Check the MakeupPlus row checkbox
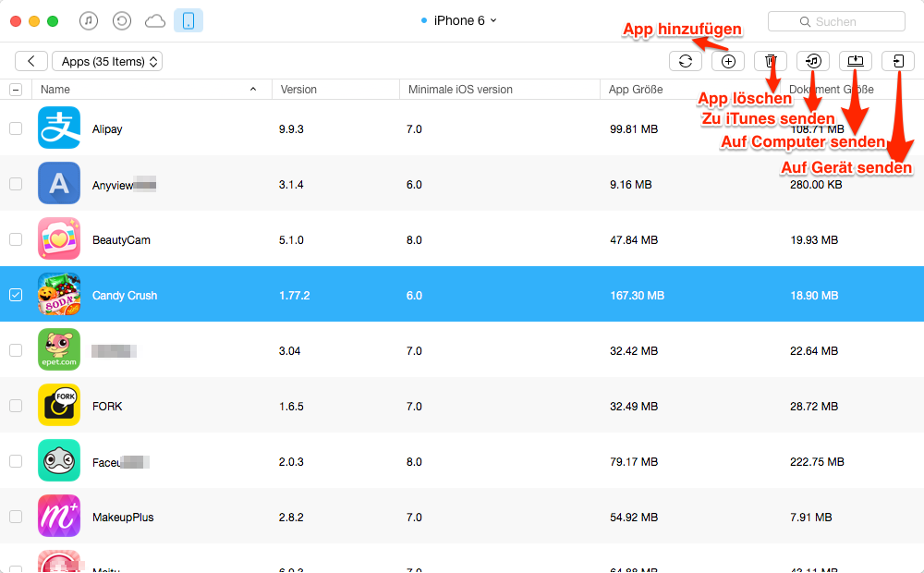The height and width of the screenshot is (573, 924). pos(16,517)
